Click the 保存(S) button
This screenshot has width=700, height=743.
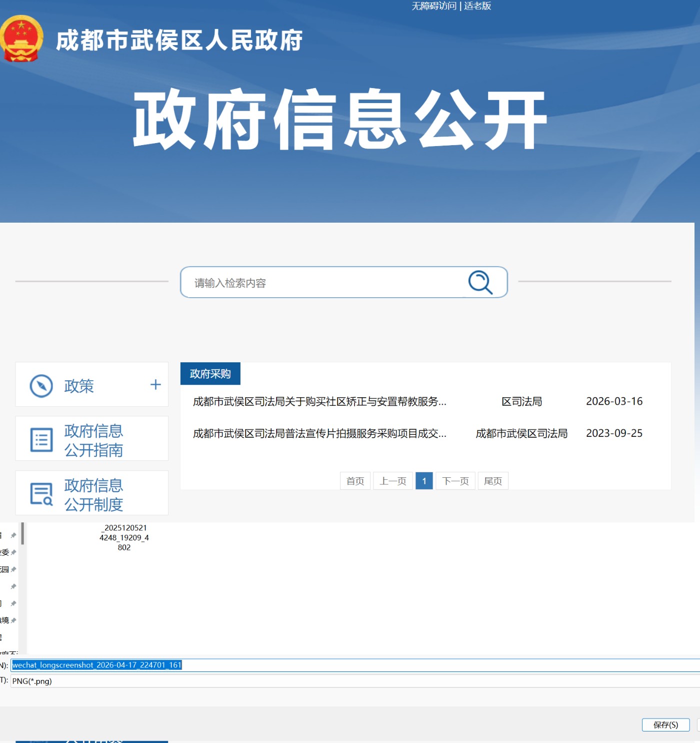(665, 724)
